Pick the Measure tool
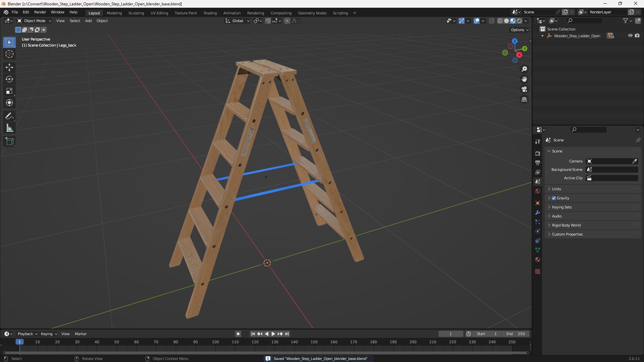 click(x=9, y=128)
